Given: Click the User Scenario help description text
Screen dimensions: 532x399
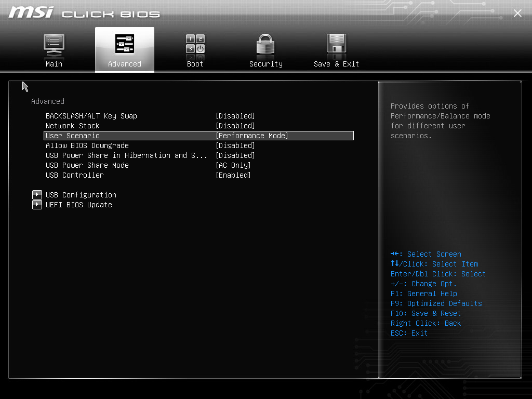Looking at the screenshot, I should (441, 121).
